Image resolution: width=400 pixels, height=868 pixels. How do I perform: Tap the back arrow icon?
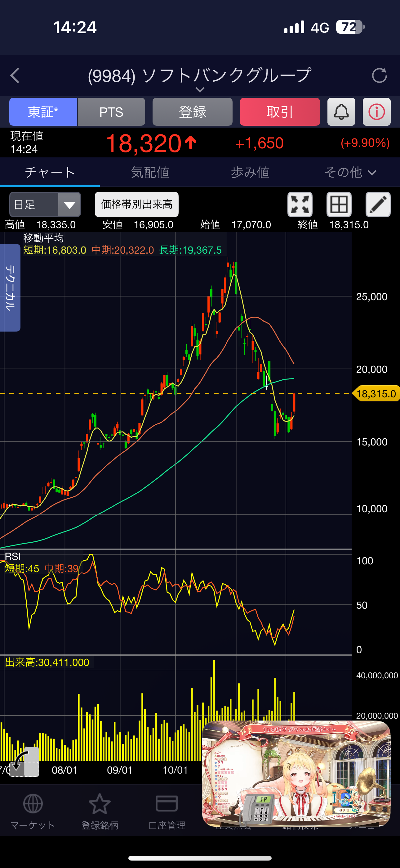pos(15,75)
